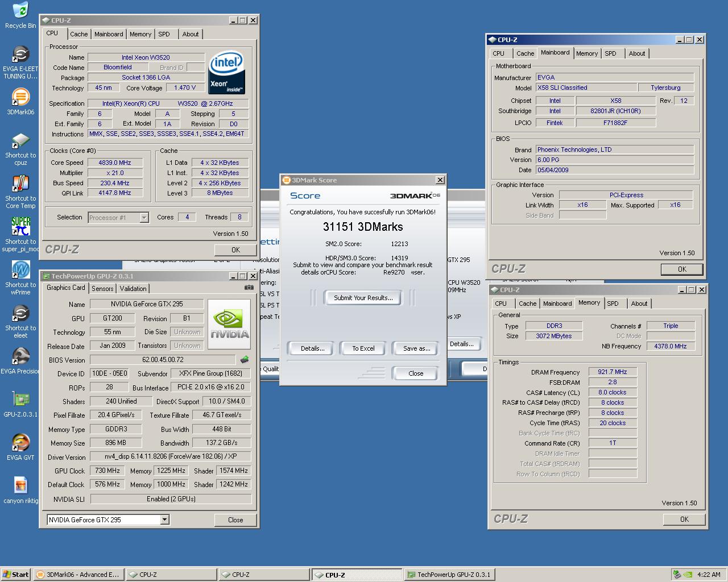Open the GPU selection dropdown in GPU-Z
The image size is (728, 582).
[x=164, y=519]
